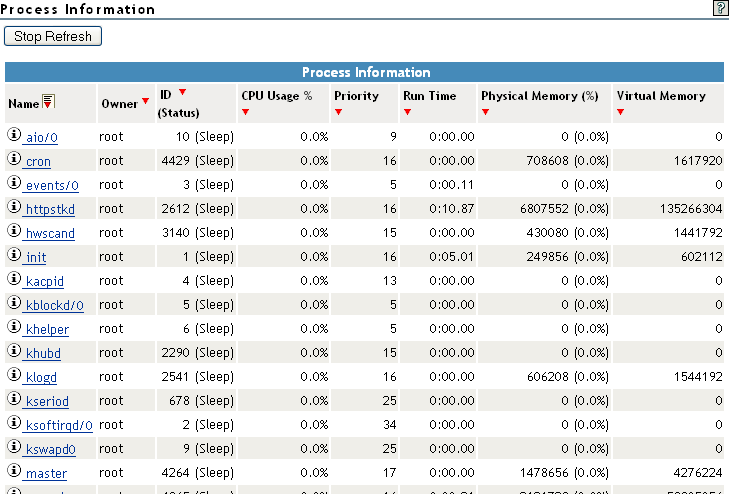Click the info icon beside master
The image size is (729, 494).
14,471
